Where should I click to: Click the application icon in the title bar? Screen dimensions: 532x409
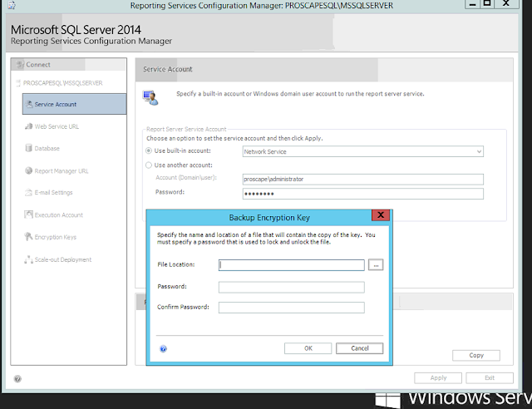[12, 5]
